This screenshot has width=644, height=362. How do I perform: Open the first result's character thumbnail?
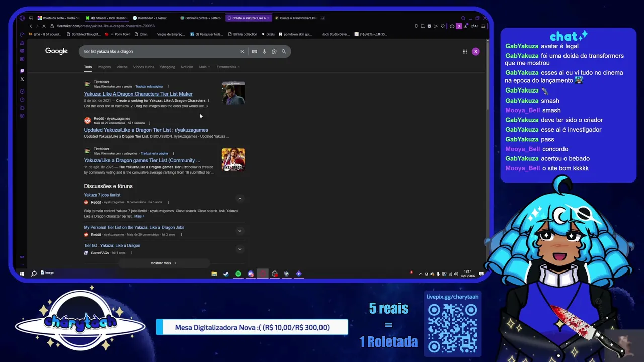(x=233, y=93)
